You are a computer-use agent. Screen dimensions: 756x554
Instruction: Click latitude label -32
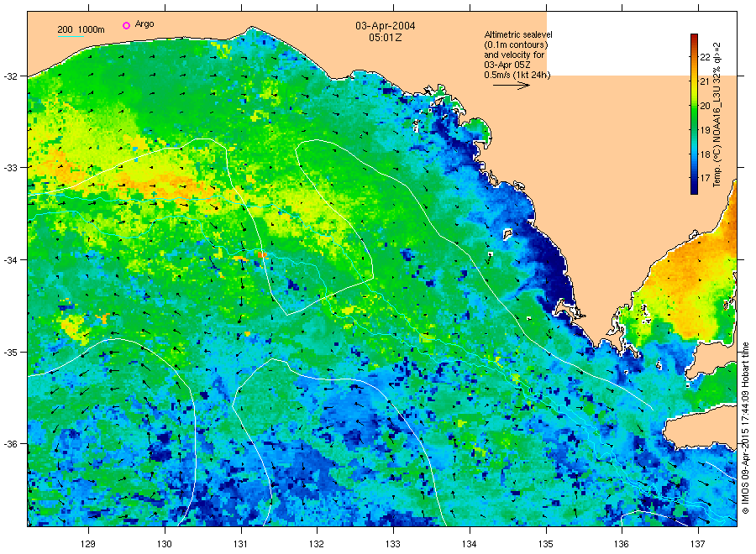point(11,76)
